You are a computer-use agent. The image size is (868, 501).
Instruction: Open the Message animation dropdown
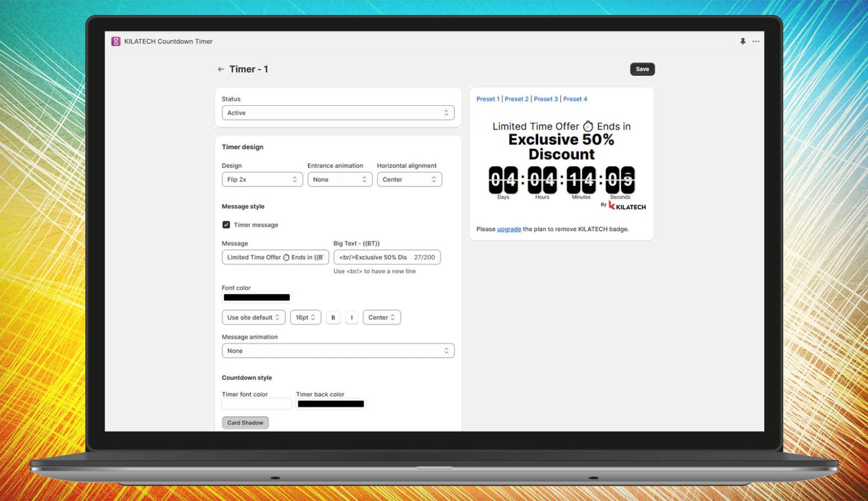coord(338,351)
